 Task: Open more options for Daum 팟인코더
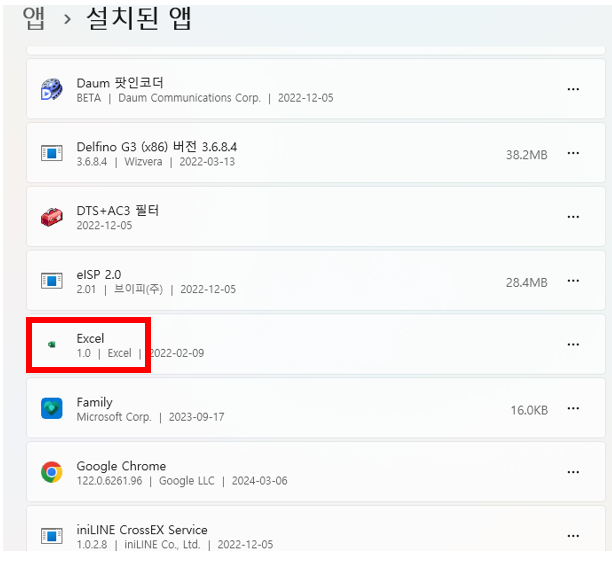tap(573, 89)
